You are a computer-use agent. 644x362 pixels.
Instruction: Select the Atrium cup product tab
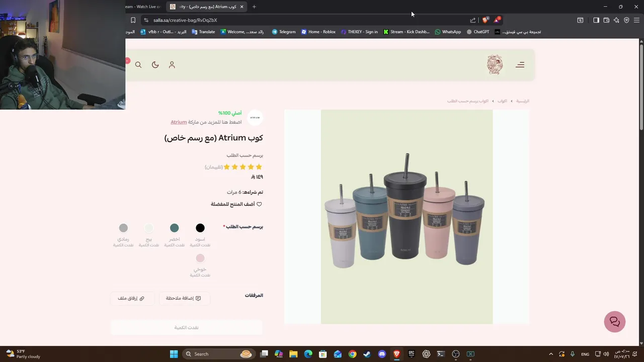point(207,7)
